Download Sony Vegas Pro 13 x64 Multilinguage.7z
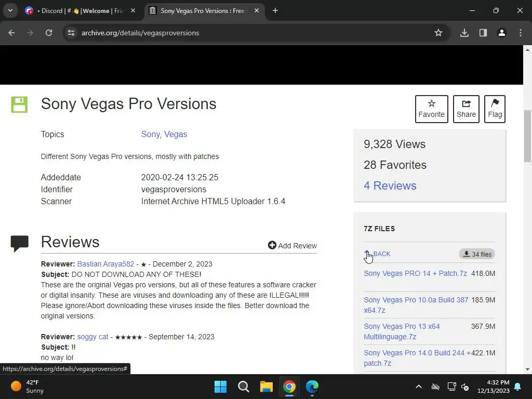This screenshot has width=532, height=399. (402, 331)
